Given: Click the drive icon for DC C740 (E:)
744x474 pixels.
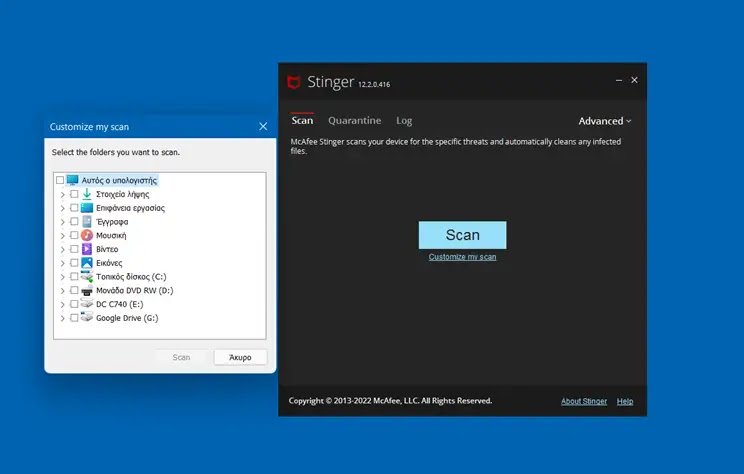Looking at the screenshot, I should [87, 304].
